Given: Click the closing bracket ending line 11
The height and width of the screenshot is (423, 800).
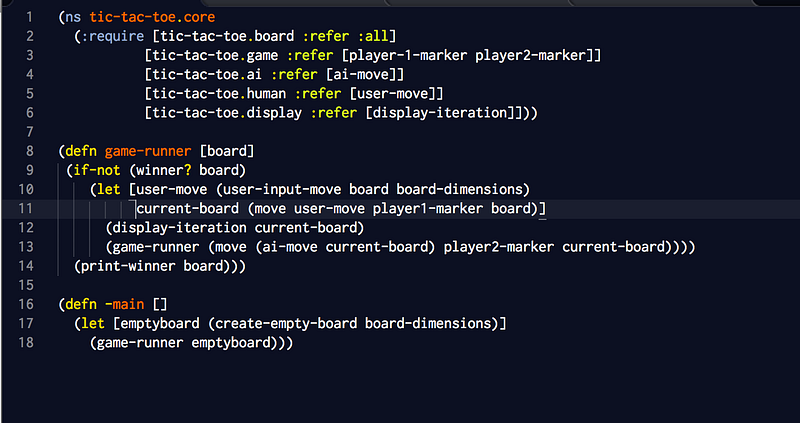Looking at the screenshot, I should [542, 209].
